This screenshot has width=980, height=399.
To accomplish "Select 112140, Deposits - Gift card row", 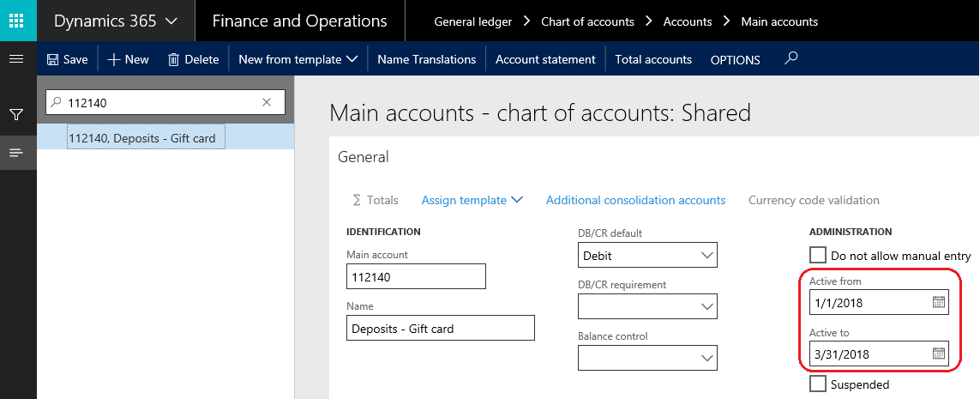I will click(x=165, y=138).
